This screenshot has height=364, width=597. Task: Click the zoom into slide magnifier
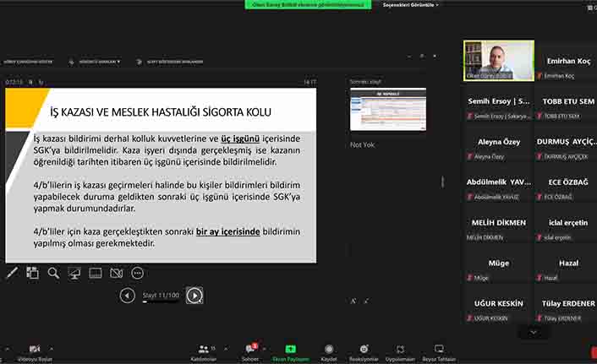pyautogui.click(x=53, y=273)
